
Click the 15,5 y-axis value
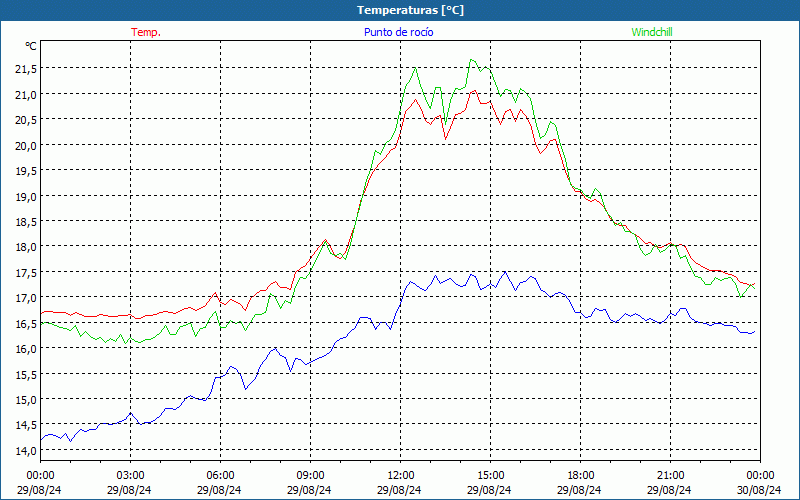click(26, 374)
